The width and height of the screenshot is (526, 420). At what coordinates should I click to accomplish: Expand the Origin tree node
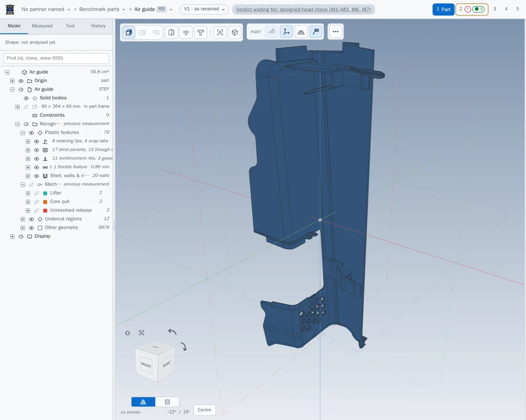pyautogui.click(x=12, y=81)
